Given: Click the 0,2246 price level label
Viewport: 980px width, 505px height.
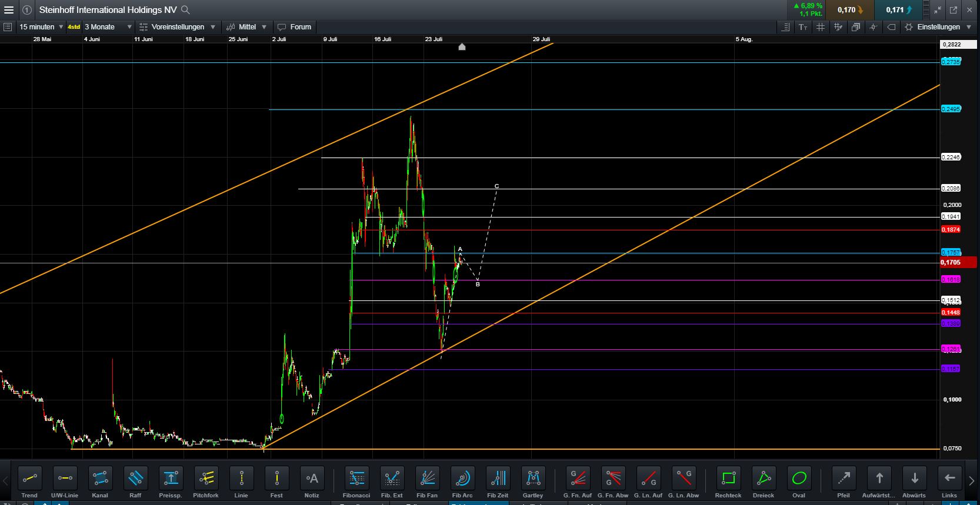Looking at the screenshot, I should click(951, 157).
